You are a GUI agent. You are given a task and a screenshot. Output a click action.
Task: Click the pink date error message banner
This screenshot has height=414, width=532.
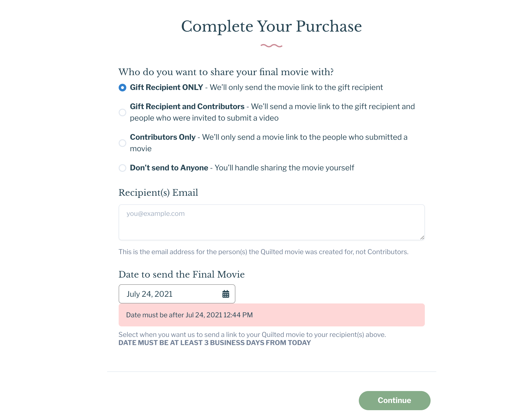271,315
